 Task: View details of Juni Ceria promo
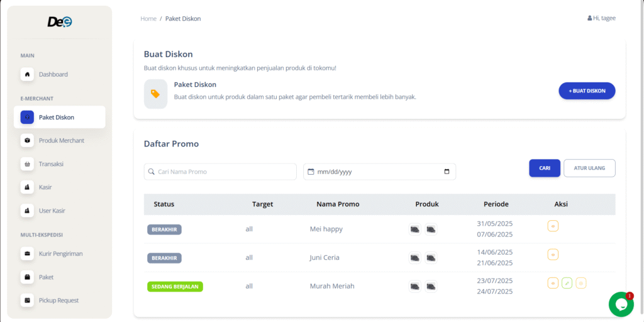click(x=553, y=255)
